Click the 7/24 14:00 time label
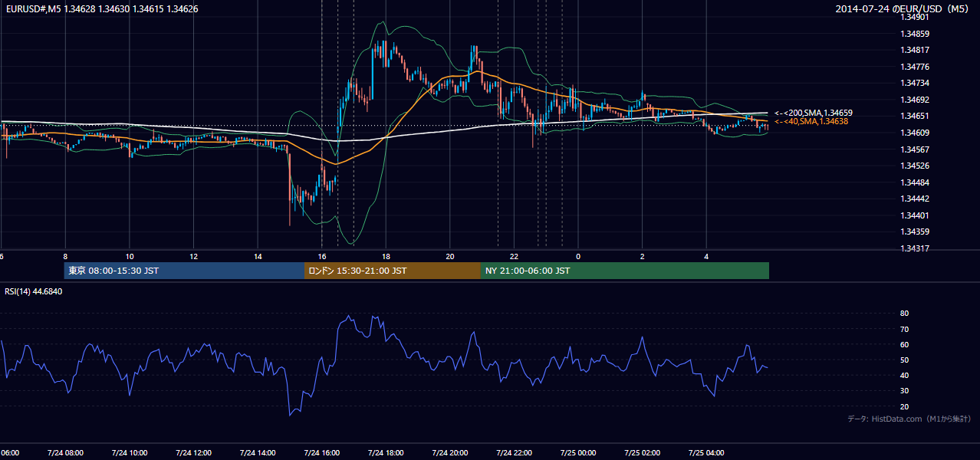The width and height of the screenshot is (980, 460). point(258,453)
